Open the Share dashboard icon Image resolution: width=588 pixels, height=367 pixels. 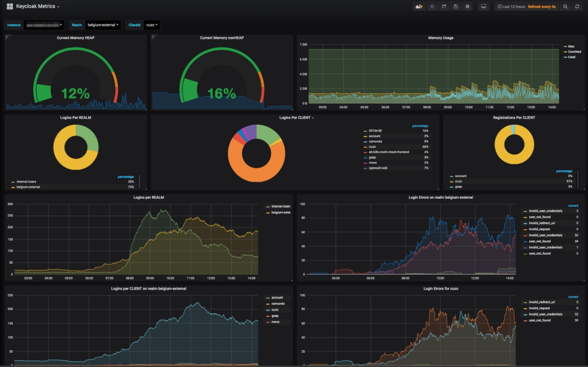tap(444, 6)
